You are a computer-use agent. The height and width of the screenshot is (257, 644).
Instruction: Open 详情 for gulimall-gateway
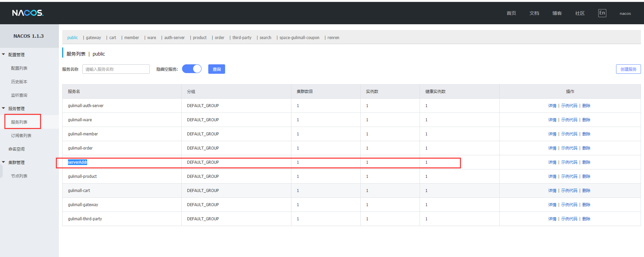pyautogui.click(x=552, y=205)
